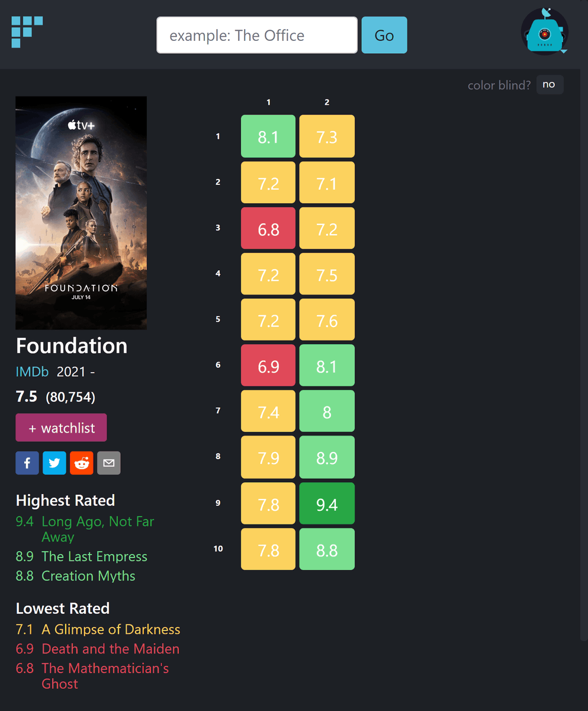Select season 2 episode 5 rated 7.6

tap(327, 319)
